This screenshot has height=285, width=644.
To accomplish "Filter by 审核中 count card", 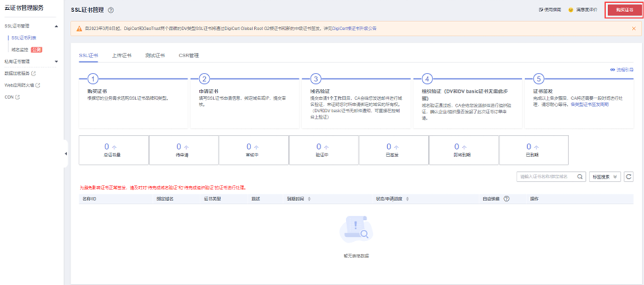I will [x=254, y=151].
